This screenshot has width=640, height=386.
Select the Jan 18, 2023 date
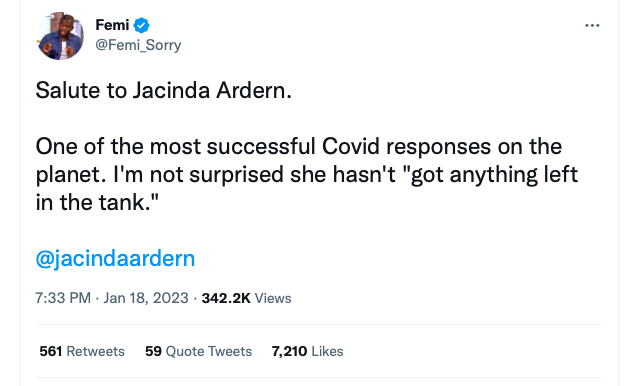(146, 298)
